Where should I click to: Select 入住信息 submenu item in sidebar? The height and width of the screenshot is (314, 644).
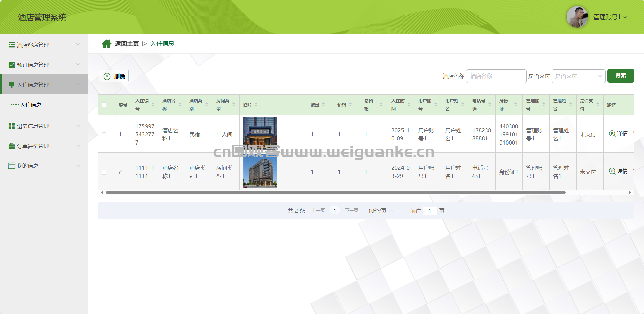[31, 105]
